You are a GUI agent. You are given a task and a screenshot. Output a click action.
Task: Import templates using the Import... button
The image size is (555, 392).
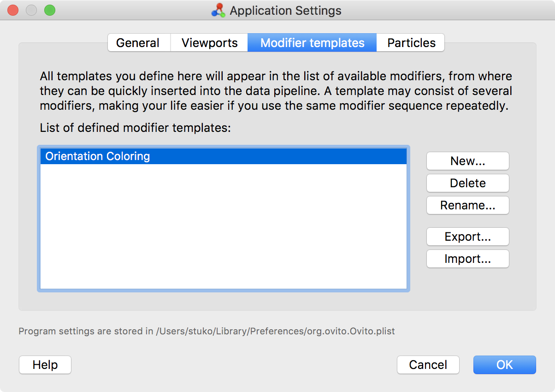[467, 259]
